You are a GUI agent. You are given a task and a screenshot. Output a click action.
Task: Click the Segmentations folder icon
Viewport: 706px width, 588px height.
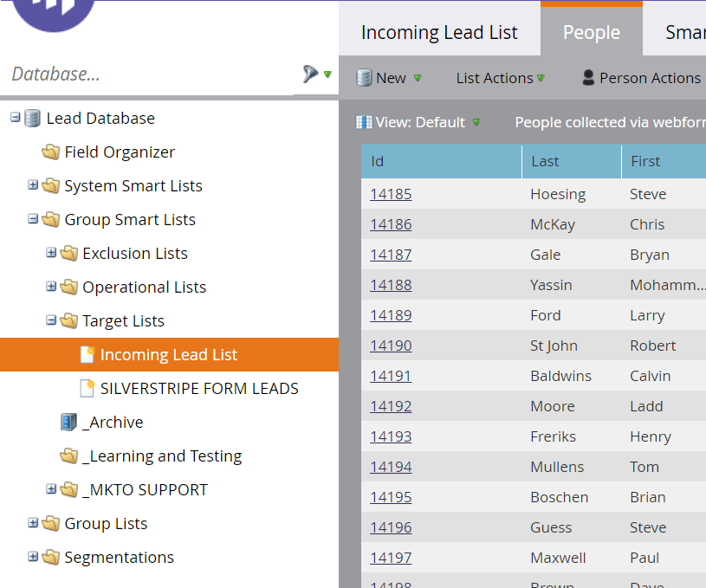50,557
